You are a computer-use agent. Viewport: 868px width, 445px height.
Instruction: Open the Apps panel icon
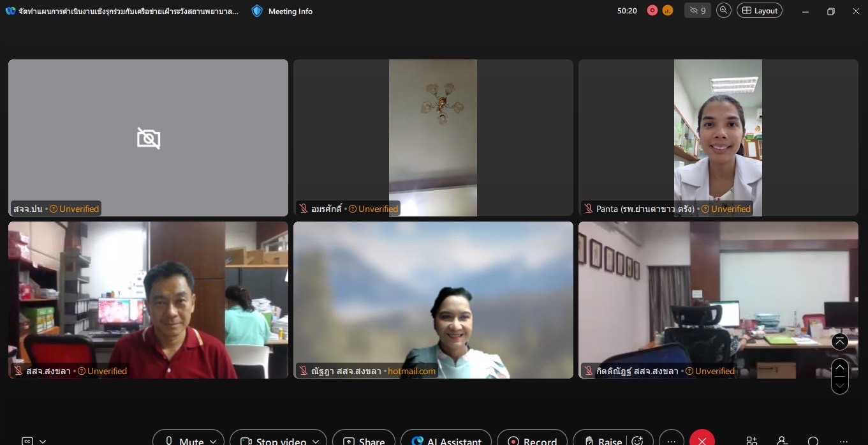tap(752, 441)
